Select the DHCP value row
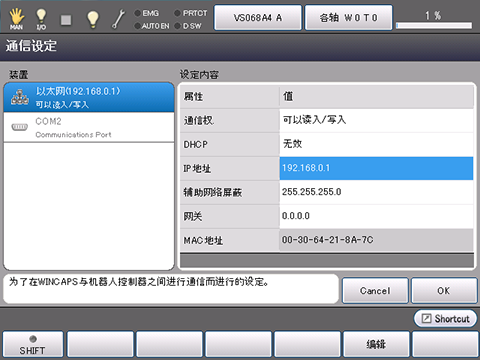The width and height of the screenshot is (480, 360). pos(327,144)
